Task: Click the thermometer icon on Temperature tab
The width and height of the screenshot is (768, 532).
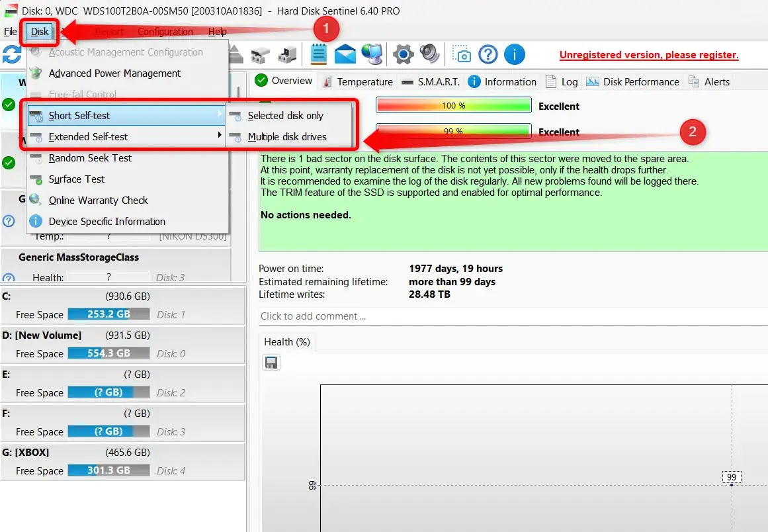Action: tap(327, 82)
